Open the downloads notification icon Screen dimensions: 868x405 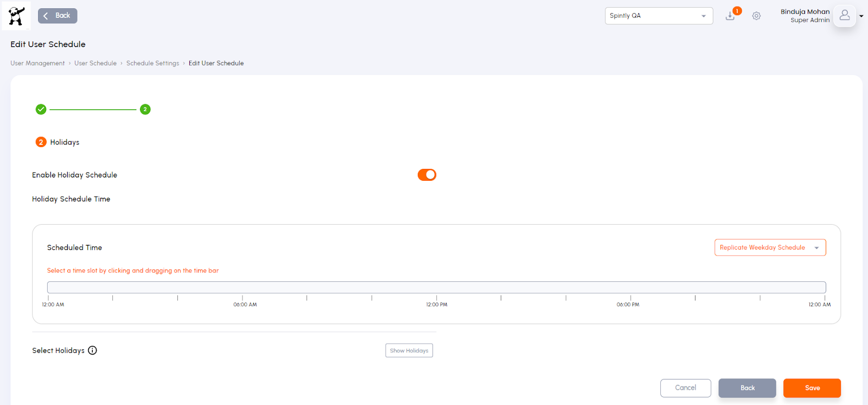coord(730,16)
